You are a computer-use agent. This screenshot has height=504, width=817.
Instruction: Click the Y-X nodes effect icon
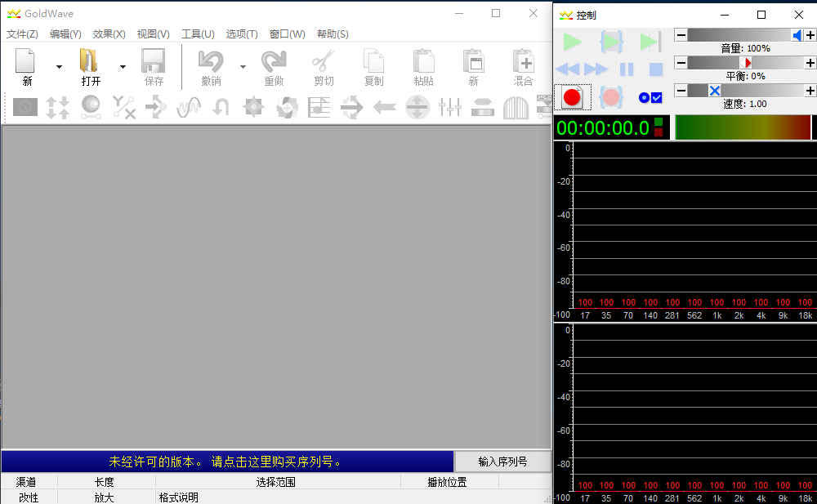point(124,107)
